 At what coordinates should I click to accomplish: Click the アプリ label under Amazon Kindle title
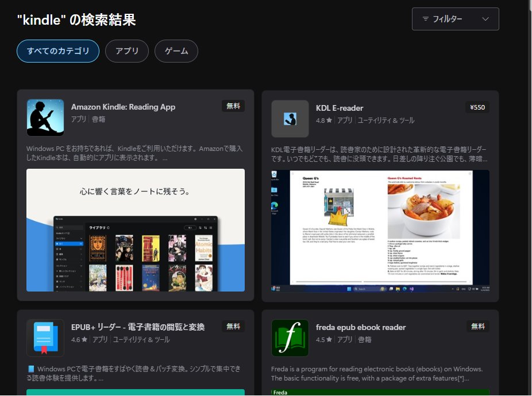pyautogui.click(x=78, y=119)
